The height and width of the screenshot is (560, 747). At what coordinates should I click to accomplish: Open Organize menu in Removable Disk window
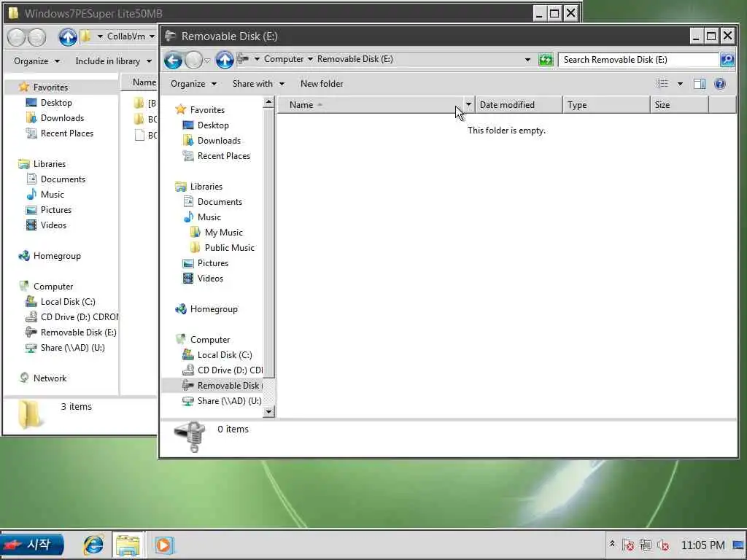[193, 84]
